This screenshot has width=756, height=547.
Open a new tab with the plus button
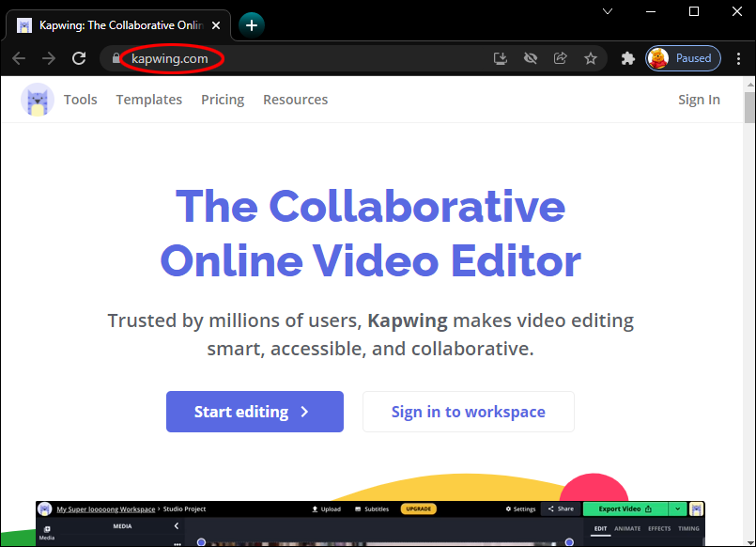pyautogui.click(x=251, y=25)
